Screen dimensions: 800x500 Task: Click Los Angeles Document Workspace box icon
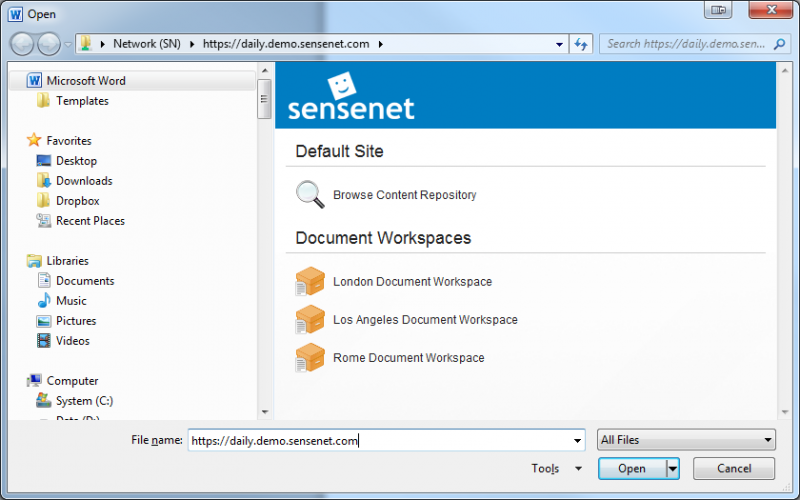(310, 319)
